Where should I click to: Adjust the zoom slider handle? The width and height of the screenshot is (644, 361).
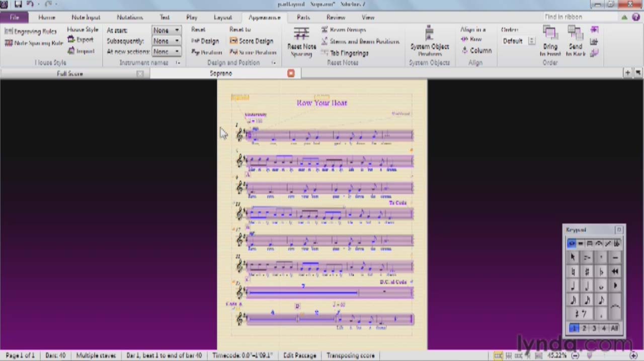[x=590, y=355]
